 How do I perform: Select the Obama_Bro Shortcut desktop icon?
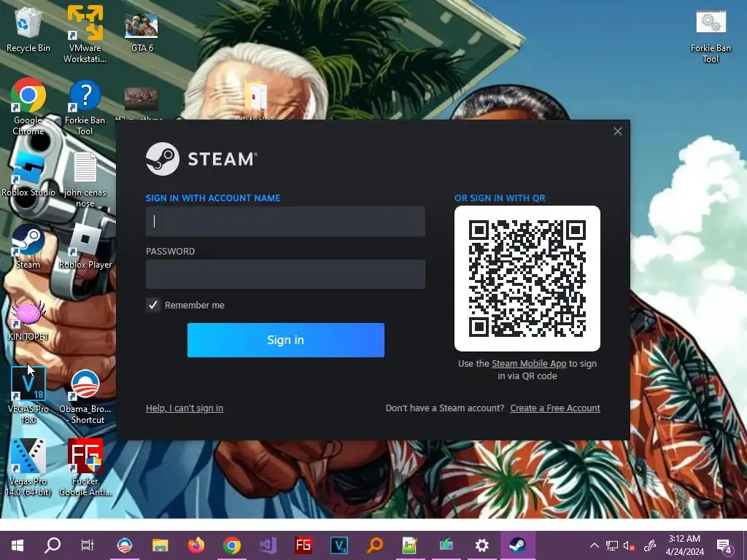click(85, 396)
